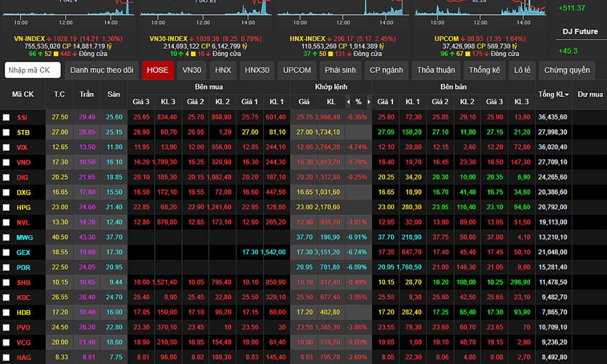Click the Dư mua column header

click(590, 94)
